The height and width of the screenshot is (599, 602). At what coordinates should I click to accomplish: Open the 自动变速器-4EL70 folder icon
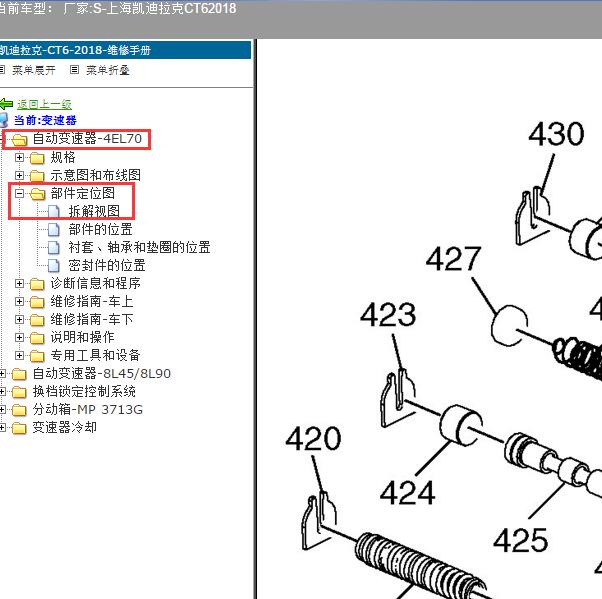19,139
